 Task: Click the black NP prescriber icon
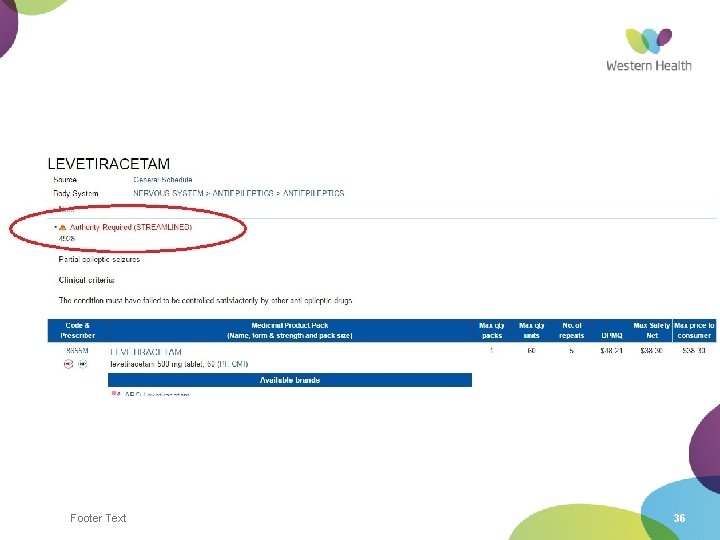[x=82, y=364]
